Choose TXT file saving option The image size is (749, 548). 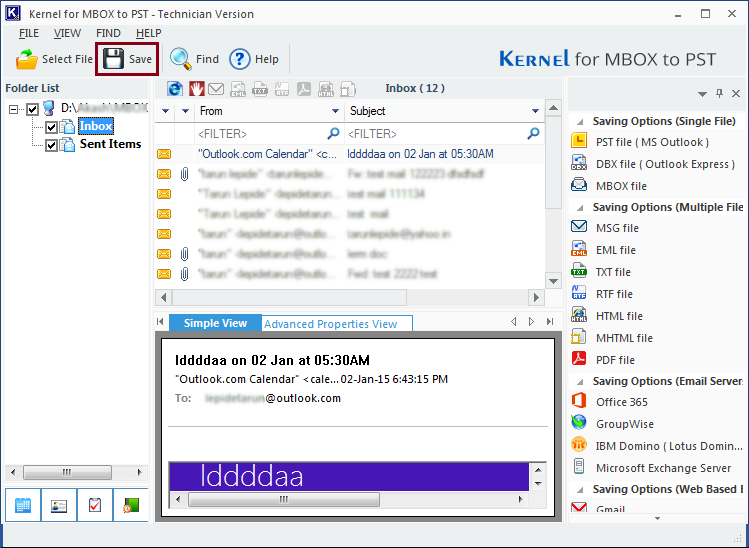pyautogui.click(x=613, y=272)
